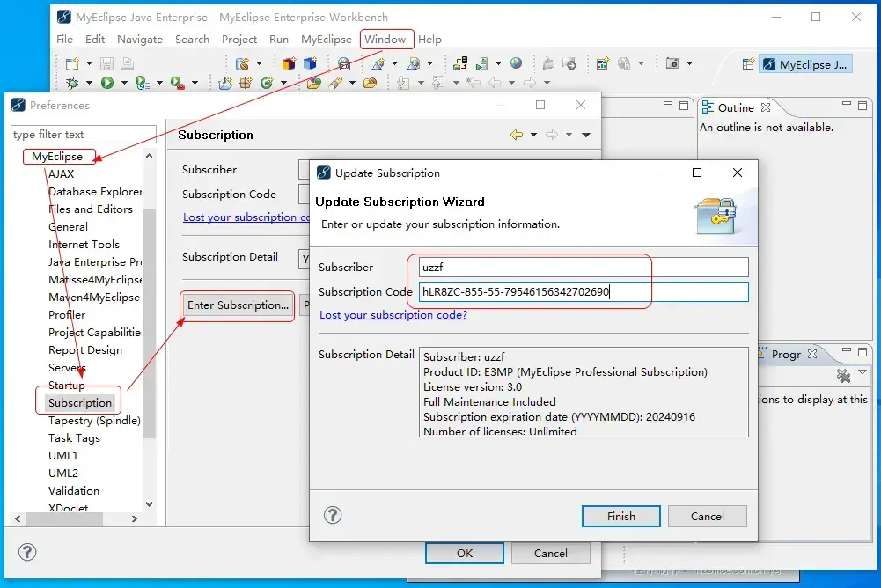881x588 pixels.
Task: Open the MyEclipse menu in menu bar
Action: pyautogui.click(x=326, y=40)
